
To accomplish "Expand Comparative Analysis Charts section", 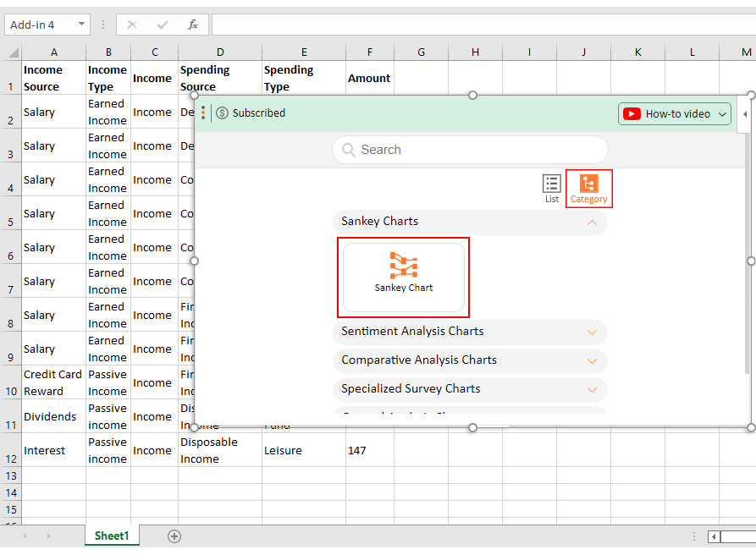I will (x=470, y=361).
